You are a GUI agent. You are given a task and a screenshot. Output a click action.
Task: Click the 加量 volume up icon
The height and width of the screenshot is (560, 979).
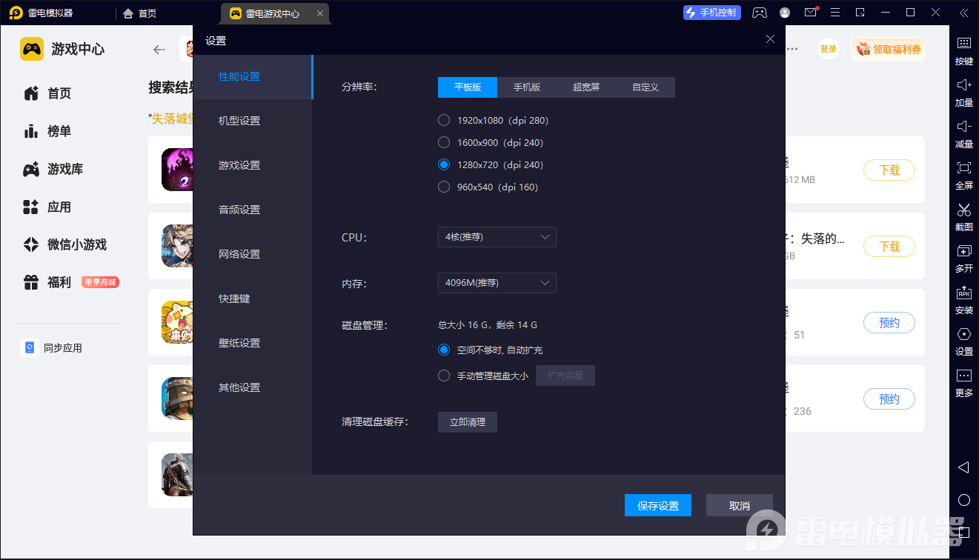(x=963, y=85)
